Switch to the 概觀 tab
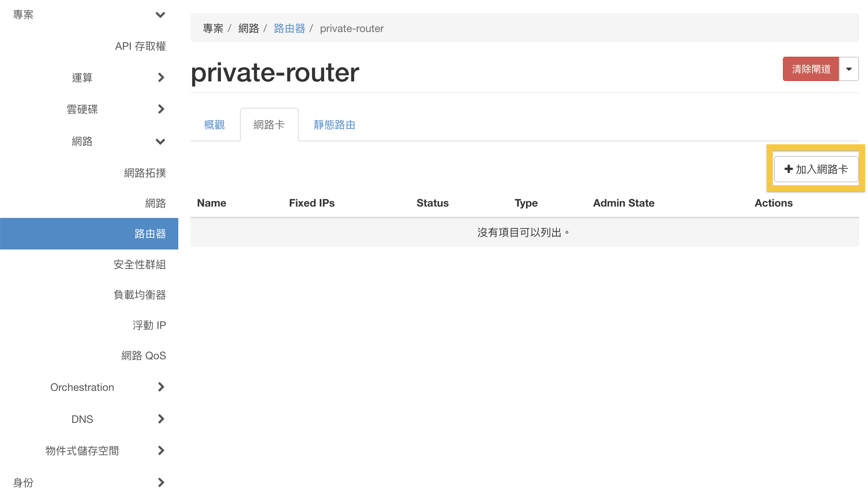Image resolution: width=868 pixels, height=499 pixels. click(214, 125)
